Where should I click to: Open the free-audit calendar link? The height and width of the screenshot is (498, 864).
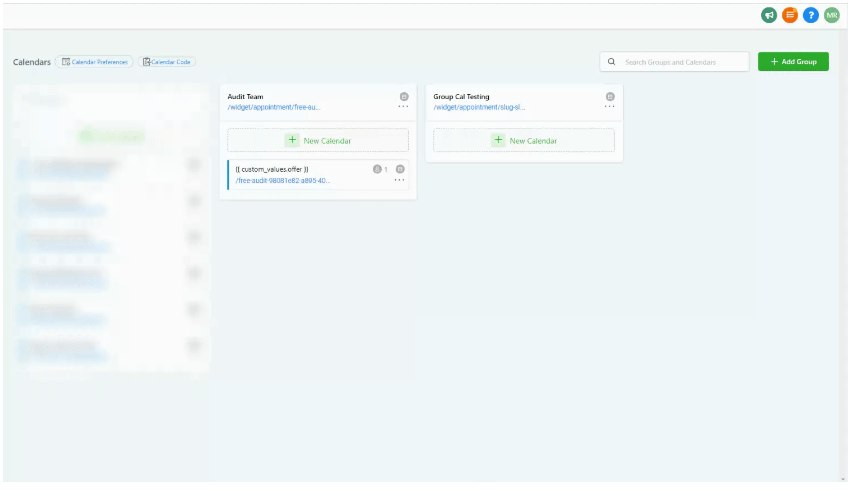[282, 181]
